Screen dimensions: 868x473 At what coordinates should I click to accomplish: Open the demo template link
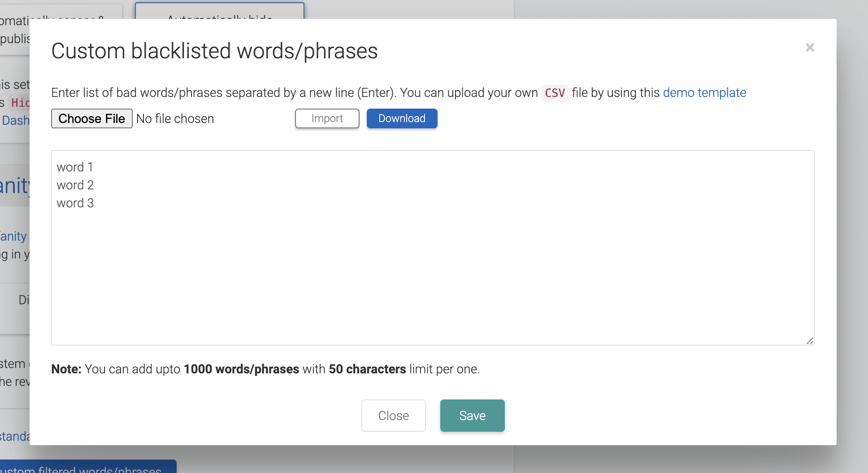point(704,92)
